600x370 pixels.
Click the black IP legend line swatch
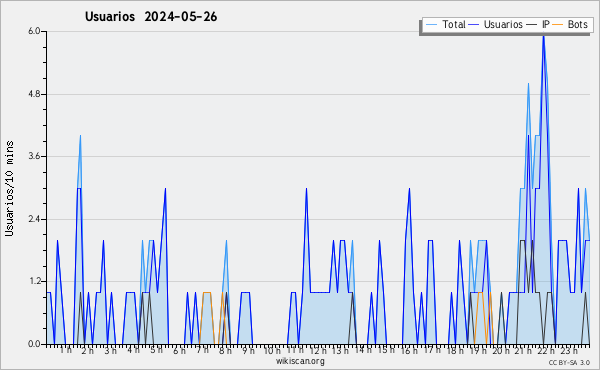pyautogui.click(x=532, y=25)
